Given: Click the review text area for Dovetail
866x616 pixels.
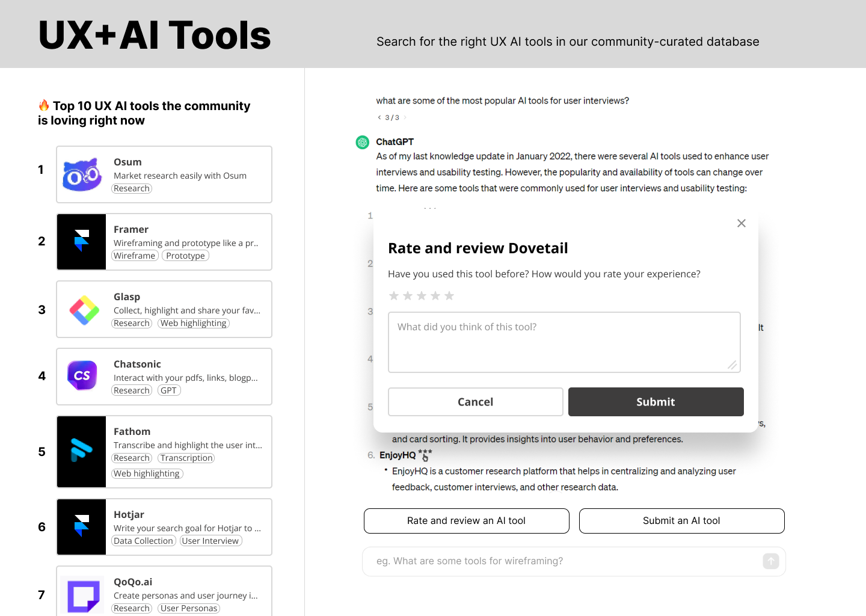Looking at the screenshot, I should click(564, 342).
